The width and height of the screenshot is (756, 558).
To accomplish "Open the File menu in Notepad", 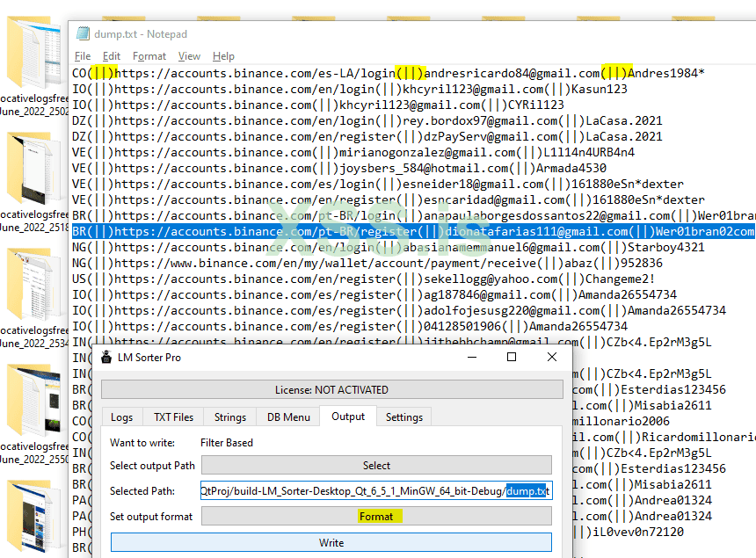I will 83,56.
